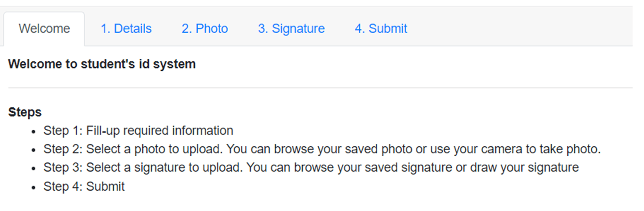The image size is (644, 211).
Task: Click the bullet point beside Step 2
Action: coord(33,150)
